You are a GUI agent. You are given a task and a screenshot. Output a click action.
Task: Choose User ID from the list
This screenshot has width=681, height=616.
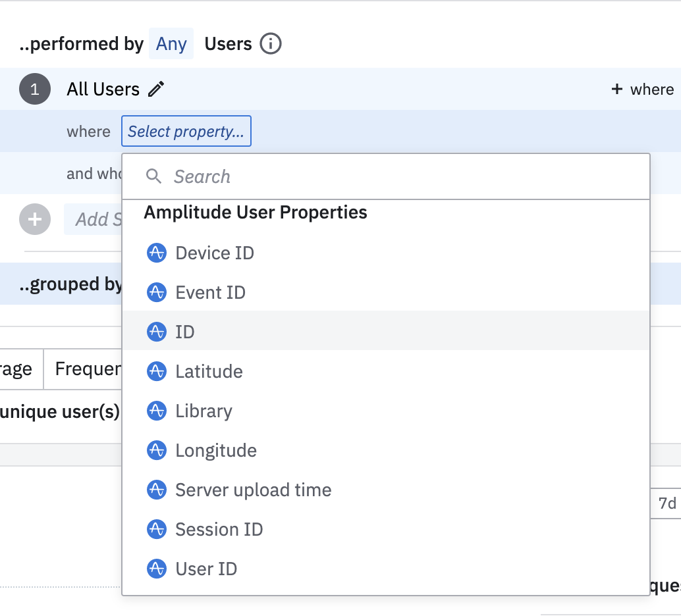(x=206, y=569)
